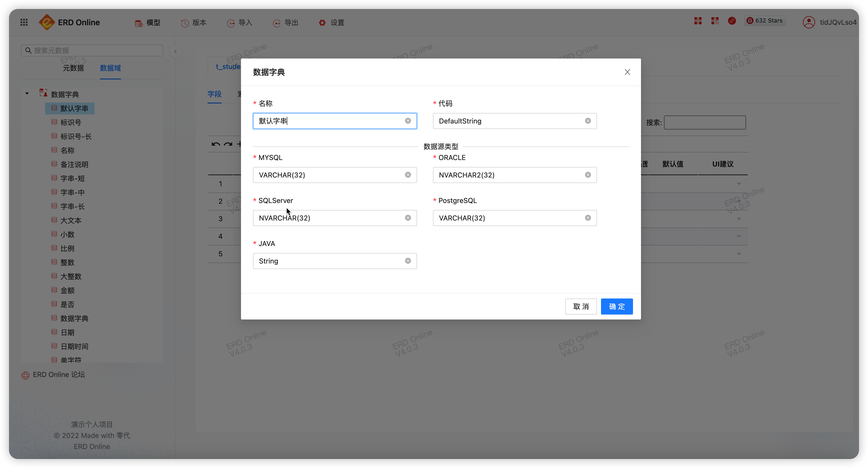Click the second red grid icon in header
The width and height of the screenshot is (868, 468).
[715, 20]
